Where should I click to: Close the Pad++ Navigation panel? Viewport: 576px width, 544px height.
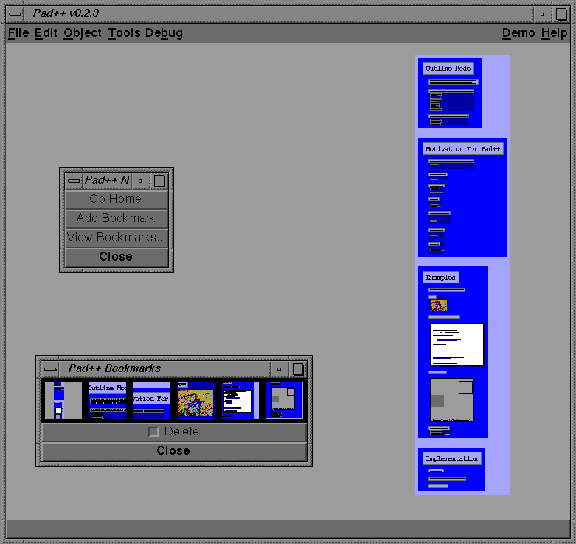pos(116,257)
